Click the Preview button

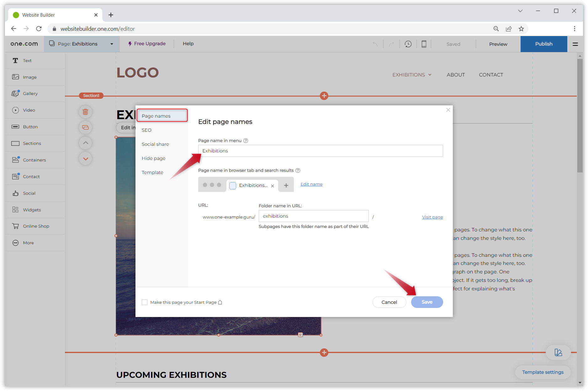498,44
